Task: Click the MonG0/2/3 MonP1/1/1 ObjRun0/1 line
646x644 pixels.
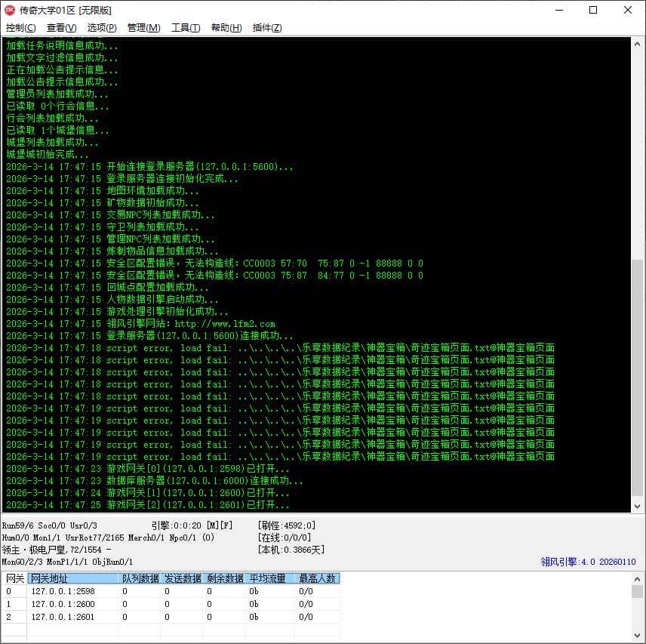Action: (x=67, y=562)
